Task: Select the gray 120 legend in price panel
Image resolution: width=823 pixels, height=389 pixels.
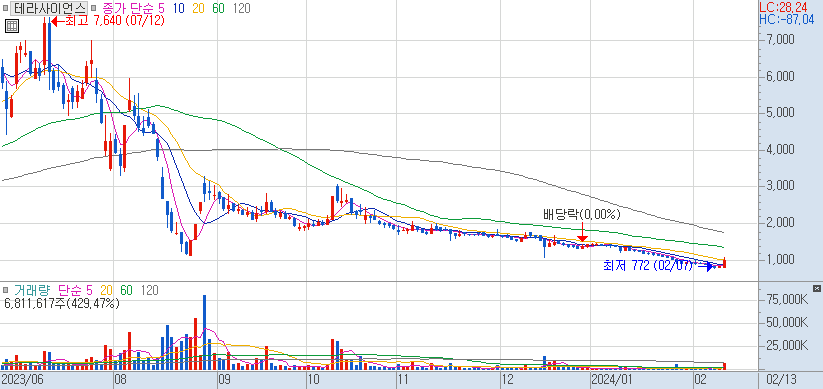Action: pyautogui.click(x=241, y=8)
